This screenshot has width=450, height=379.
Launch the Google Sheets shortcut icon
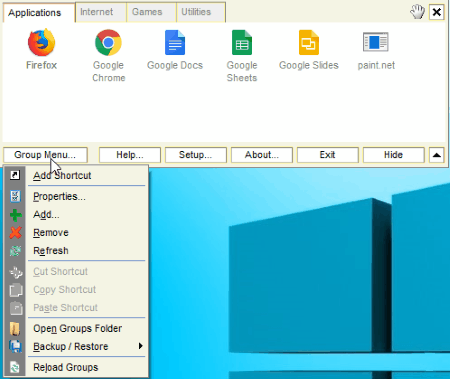[x=242, y=43]
